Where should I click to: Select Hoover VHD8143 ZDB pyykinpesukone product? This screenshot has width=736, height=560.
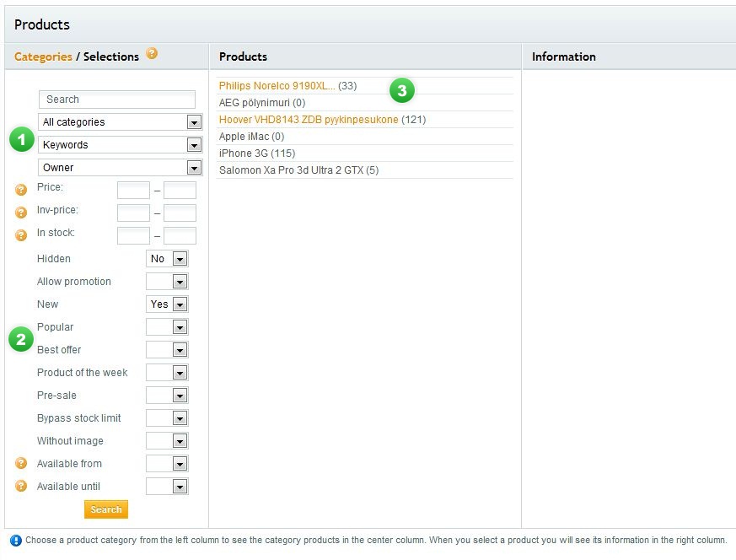click(308, 120)
